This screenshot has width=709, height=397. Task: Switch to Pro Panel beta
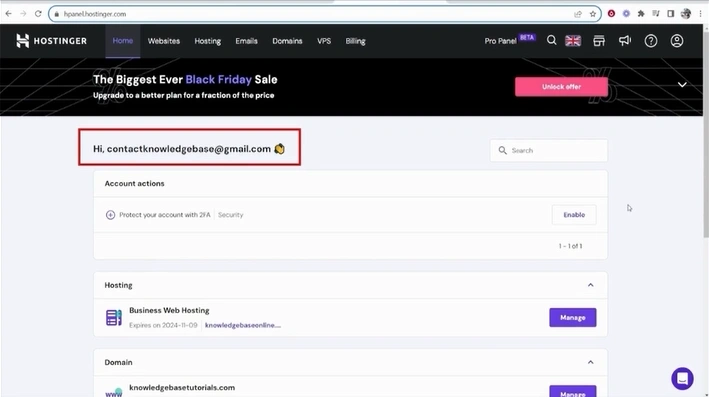point(510,40)
